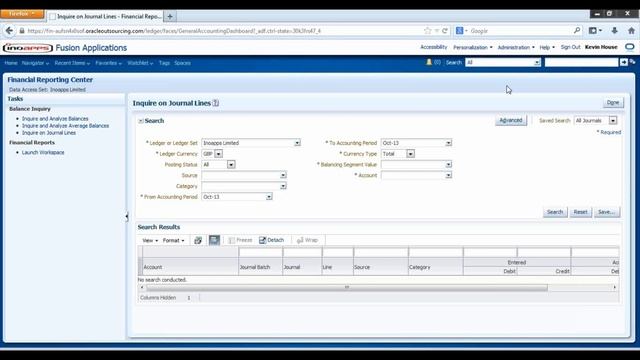Click the bookmark star icon in address bar
Viewport: 640px width, 360px height.
[427, 31]
